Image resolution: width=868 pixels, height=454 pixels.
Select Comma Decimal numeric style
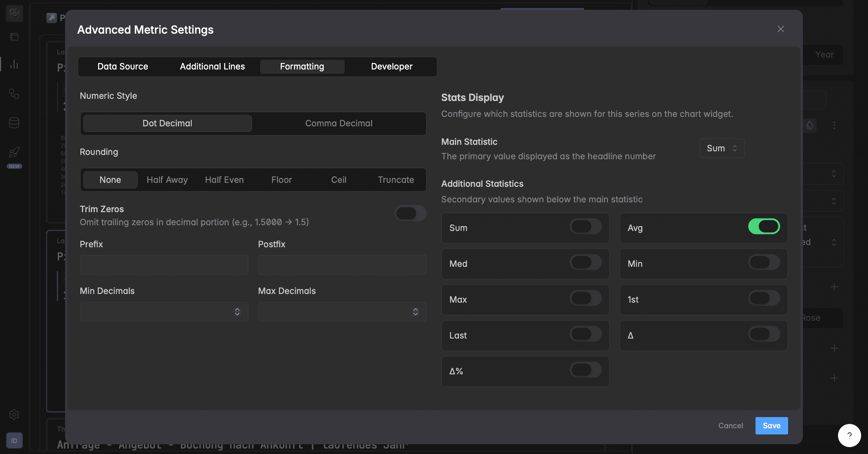[x=339, y=123]
